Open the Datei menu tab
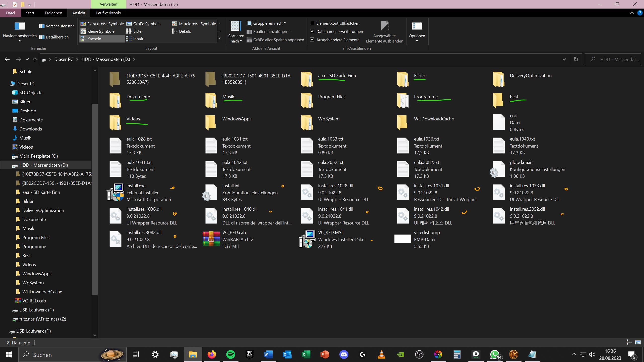The height and width of the screenshot is (362, 644). point(11,13)
